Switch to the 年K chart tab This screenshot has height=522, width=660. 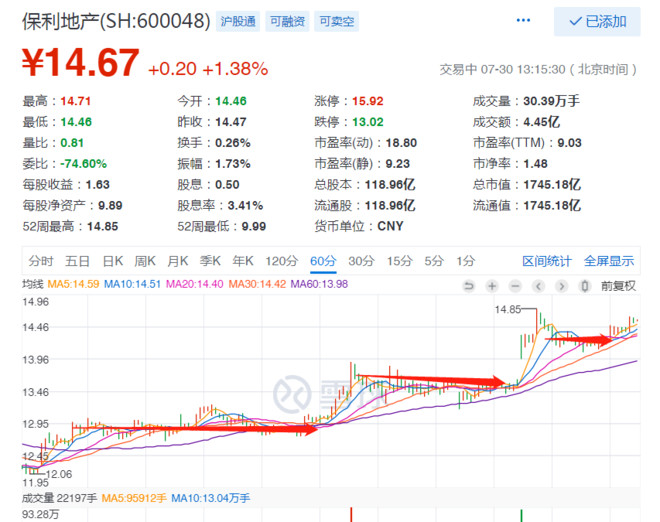(243, 261)
